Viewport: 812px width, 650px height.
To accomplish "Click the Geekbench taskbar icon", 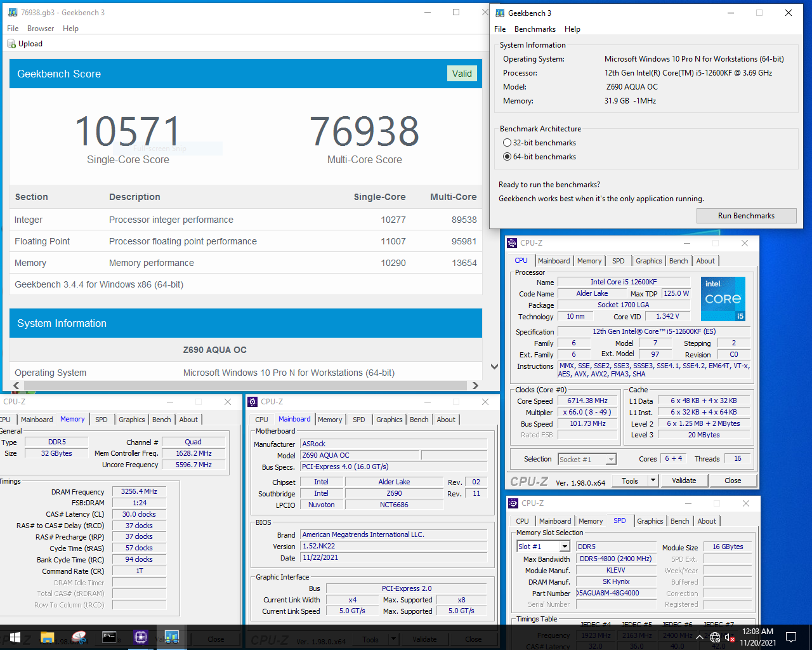I will [172, 637].
